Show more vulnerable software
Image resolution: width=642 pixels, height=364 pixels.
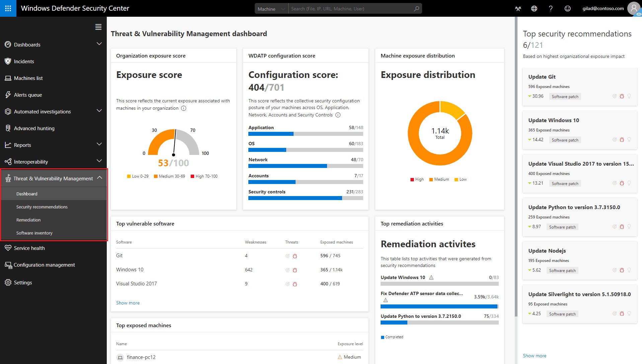(128, 302)
